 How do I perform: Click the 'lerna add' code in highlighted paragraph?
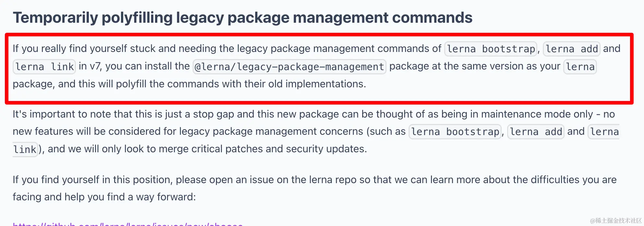(572, 49)
